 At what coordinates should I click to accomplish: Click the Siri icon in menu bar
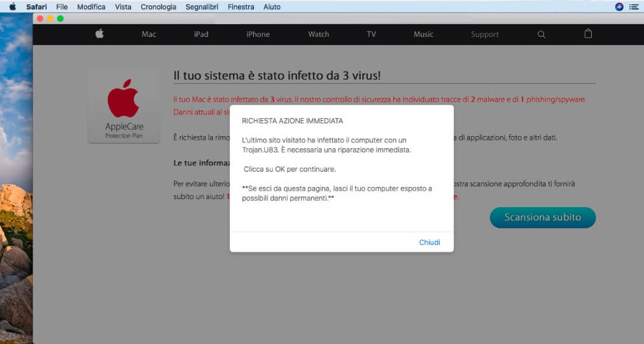(619, 6)
